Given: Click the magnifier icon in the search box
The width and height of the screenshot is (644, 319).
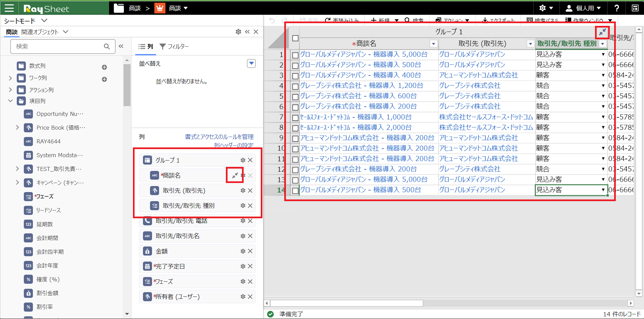Looking at the screenshot, I should click(x=107, y=46).
